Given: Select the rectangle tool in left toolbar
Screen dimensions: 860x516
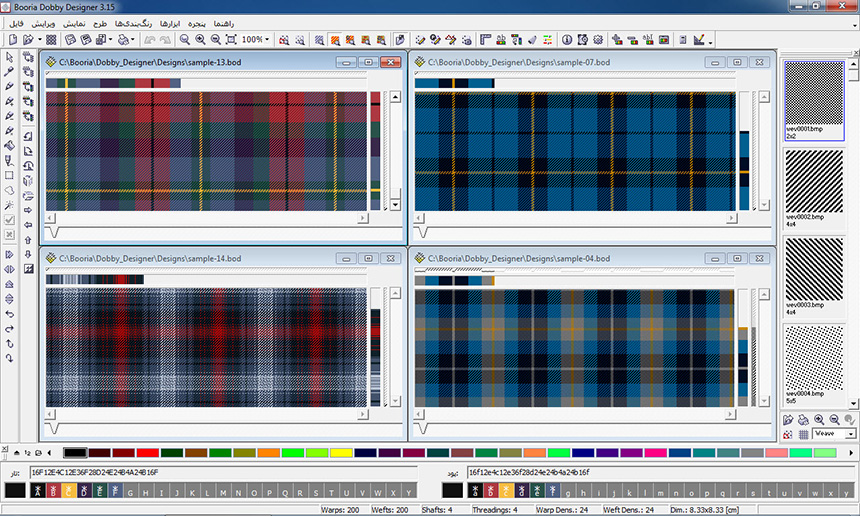Looking at the screenshot, I should tap(9, 175).
